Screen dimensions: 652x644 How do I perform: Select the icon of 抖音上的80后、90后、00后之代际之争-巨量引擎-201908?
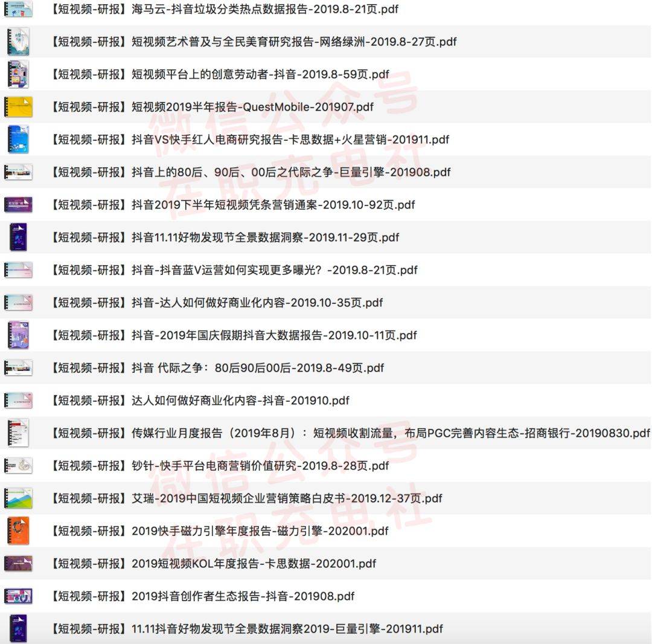pos(18,172)
